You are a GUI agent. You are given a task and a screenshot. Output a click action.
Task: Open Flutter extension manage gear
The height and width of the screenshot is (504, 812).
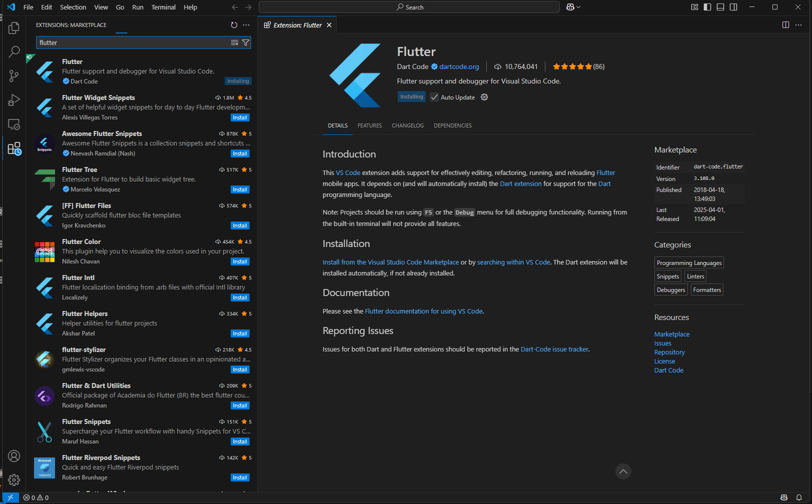pyautogui.click(x=484, y=97)
